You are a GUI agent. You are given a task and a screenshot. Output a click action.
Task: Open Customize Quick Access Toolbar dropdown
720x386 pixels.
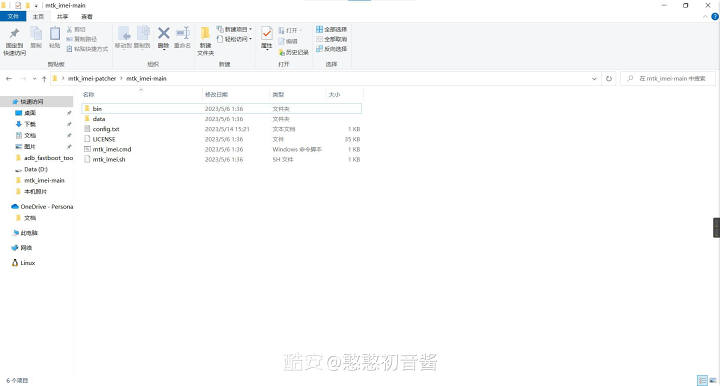[x=36, y=6]
